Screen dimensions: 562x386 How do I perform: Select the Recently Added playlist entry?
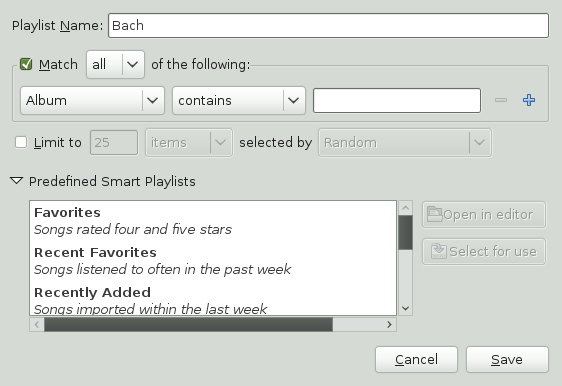click(213, 300)
